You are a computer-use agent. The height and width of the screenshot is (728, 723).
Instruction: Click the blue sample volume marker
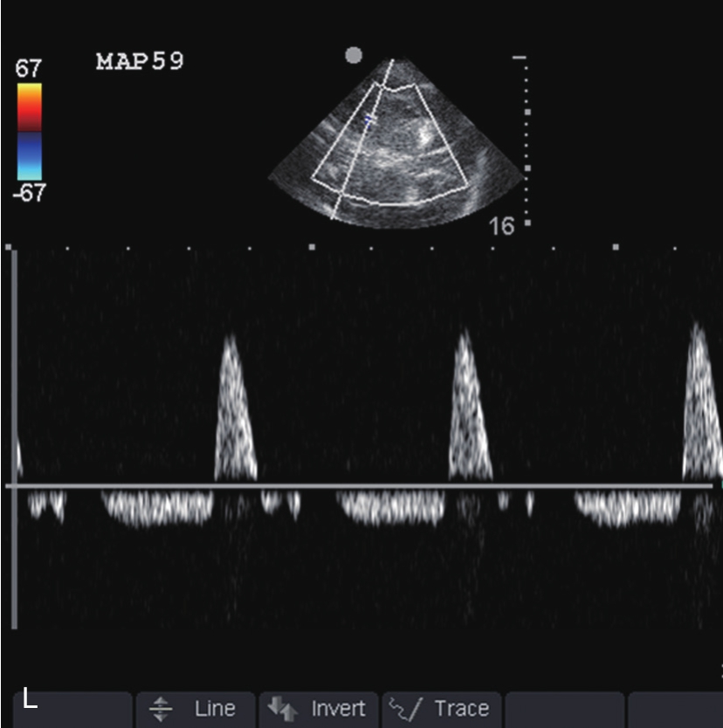[368, 120]
